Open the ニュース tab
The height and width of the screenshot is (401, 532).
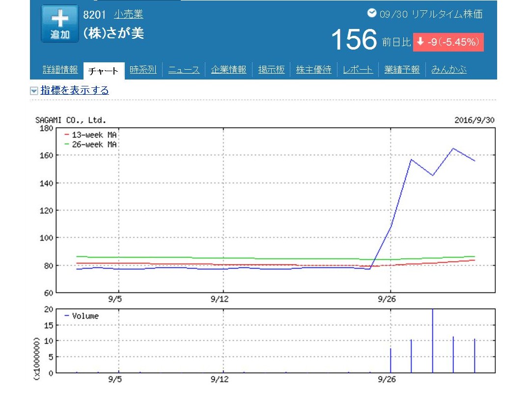pos(184,70)
